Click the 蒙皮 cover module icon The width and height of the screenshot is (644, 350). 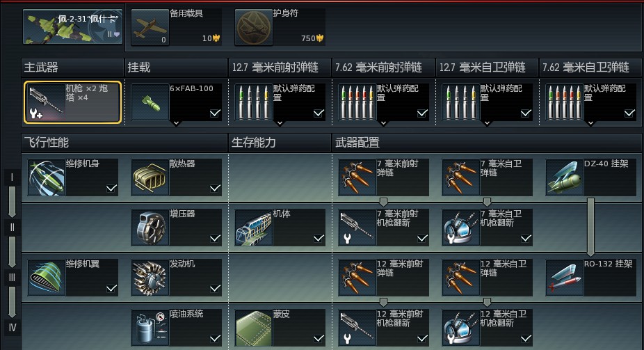253,328
